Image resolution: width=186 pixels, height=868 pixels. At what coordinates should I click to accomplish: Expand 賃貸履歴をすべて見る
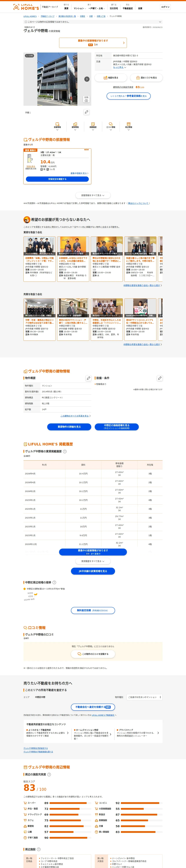(x=93, y=561)
